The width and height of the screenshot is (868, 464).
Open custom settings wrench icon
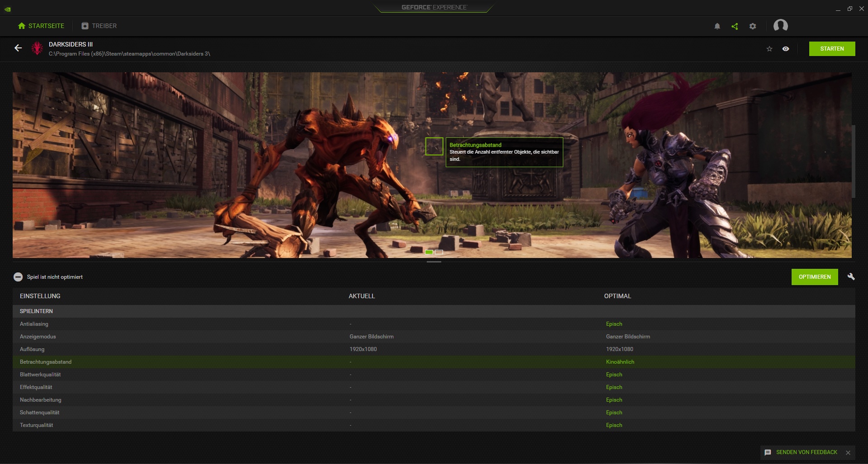pyautogui.click(x=851, y=277)
